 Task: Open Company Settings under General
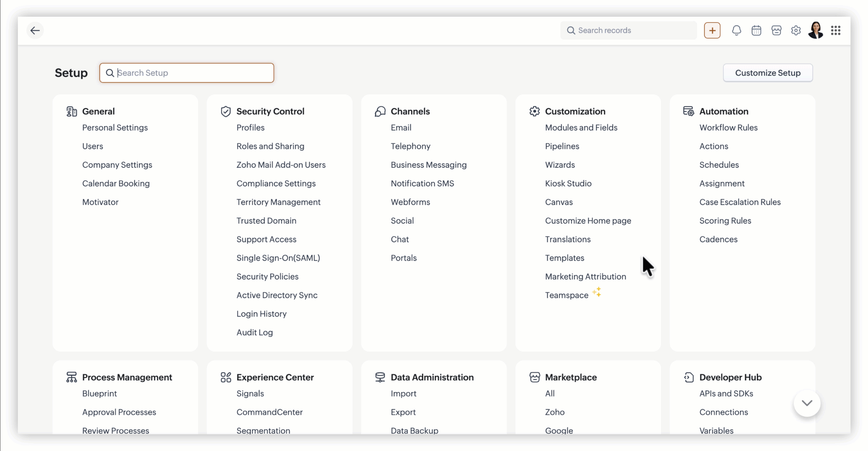(x=117, y=165)
